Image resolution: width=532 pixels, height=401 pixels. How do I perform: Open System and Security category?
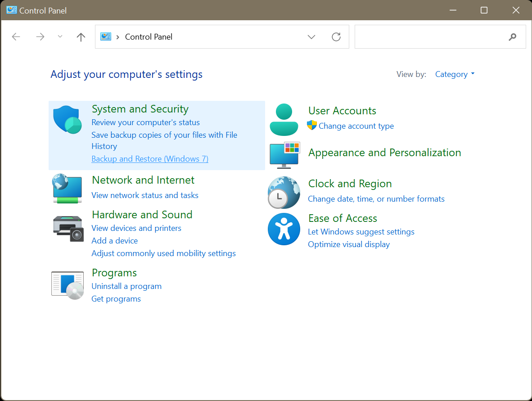[x=140, y=109]
